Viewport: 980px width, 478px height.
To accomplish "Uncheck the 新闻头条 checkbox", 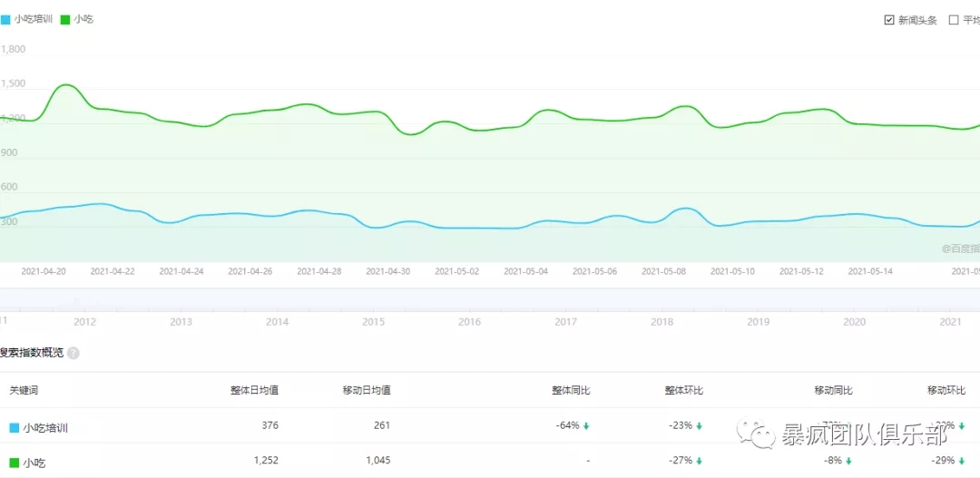I will coord(889,20).
